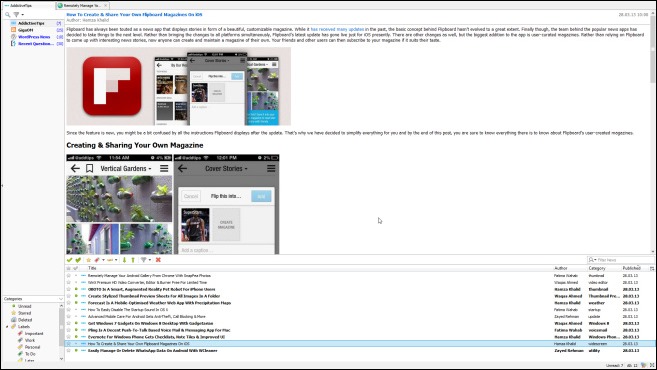Go to previous unread news up arrow

click(x=133, y=260)
